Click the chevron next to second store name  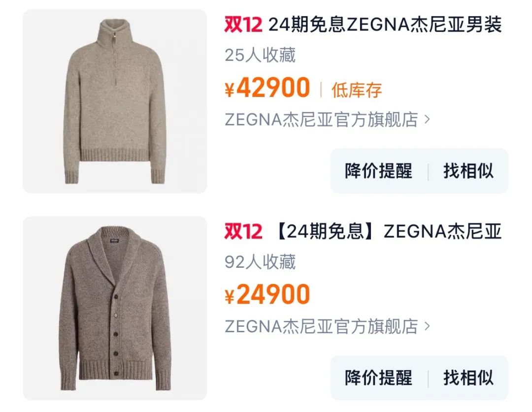[x=427, y=326]
